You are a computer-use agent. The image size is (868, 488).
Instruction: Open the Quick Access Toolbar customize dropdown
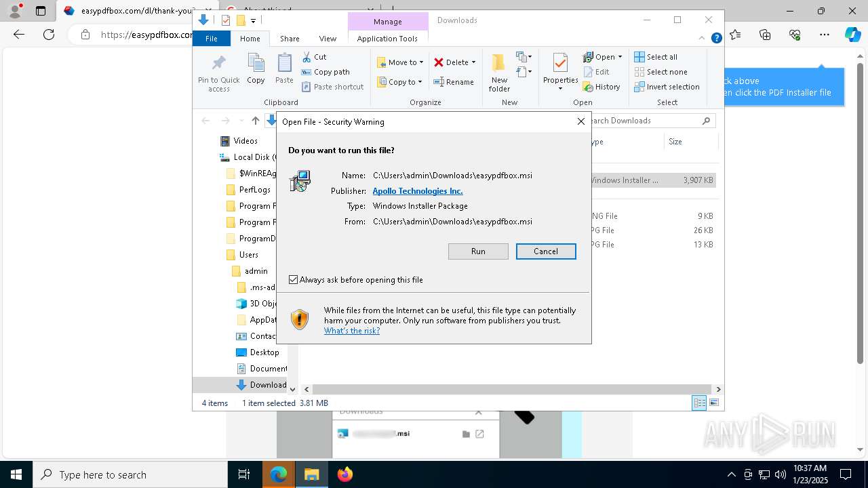point(253,21)
